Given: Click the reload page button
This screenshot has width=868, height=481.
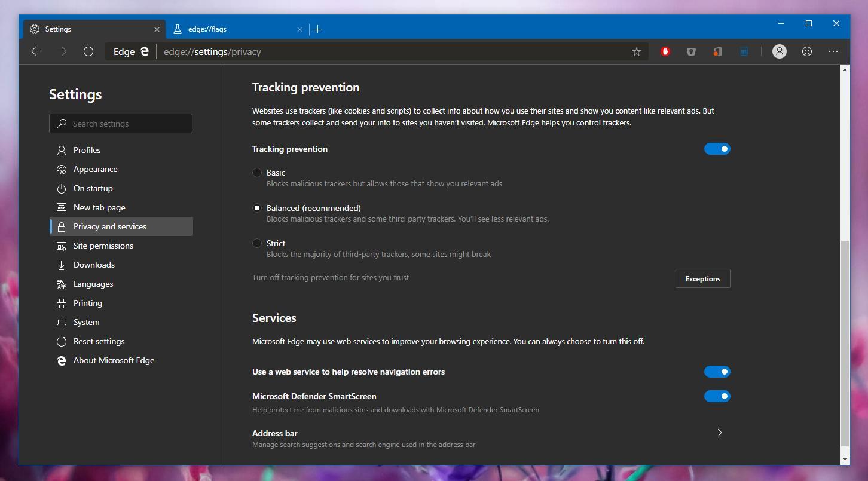Looking at the screenshot, I should pyautogui.click(x=88, y=51).
